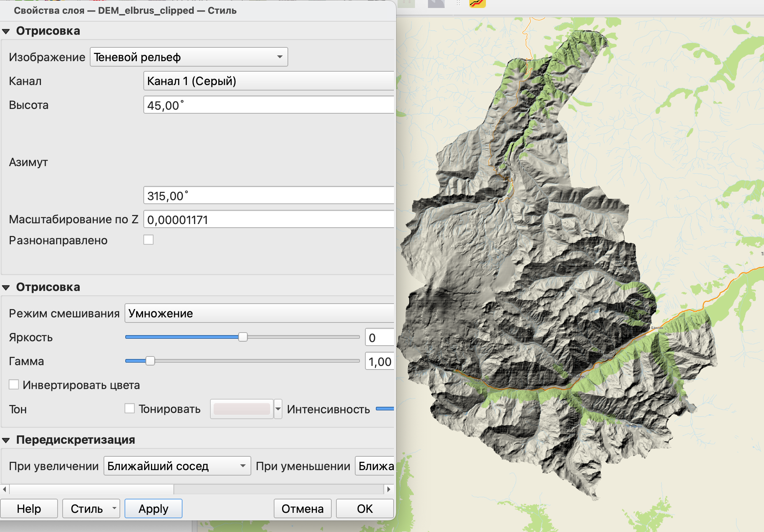Screen dimensions: 764x532
Task: Collapse the top Отрисовка section
Action: [6, 31]
